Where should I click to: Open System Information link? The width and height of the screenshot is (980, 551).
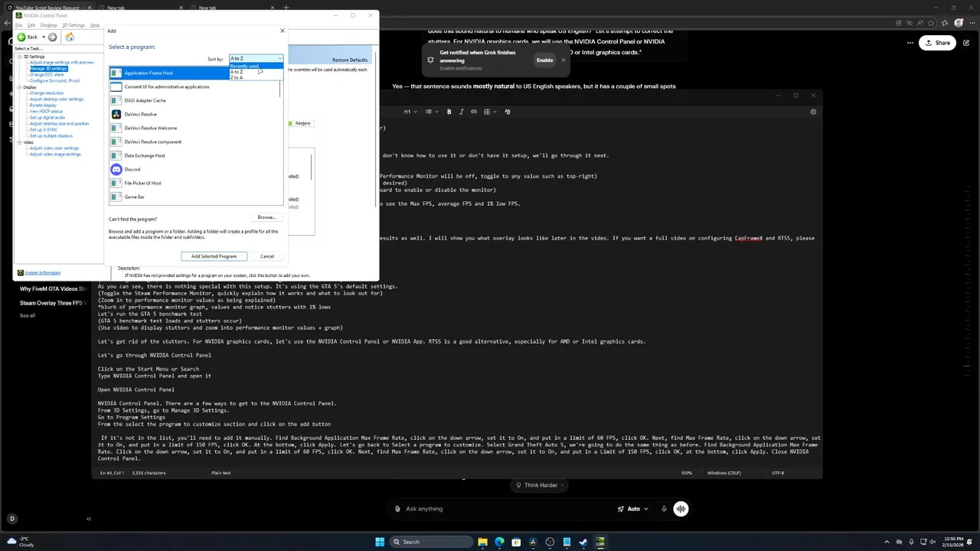click(x=42, y=272)
